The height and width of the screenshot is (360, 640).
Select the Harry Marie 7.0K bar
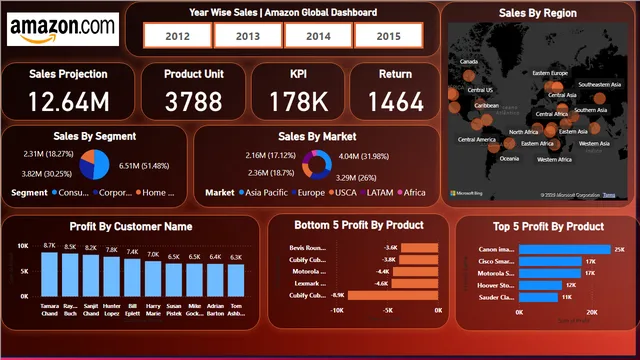[x=153, y=279]
